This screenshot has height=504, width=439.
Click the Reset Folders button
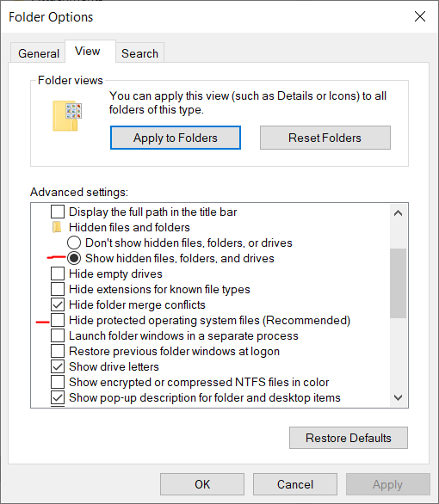[325, 138]
